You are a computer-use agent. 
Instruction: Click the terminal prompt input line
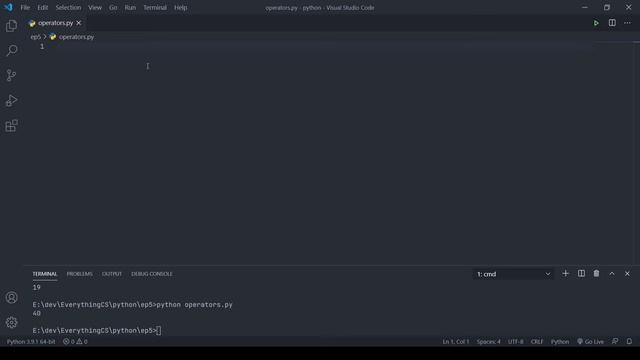(97, 331)
